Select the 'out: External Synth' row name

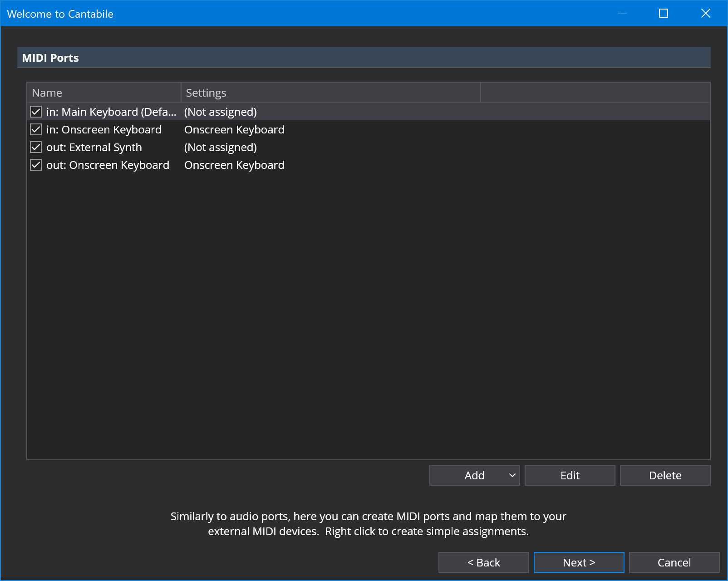[94, 147]
